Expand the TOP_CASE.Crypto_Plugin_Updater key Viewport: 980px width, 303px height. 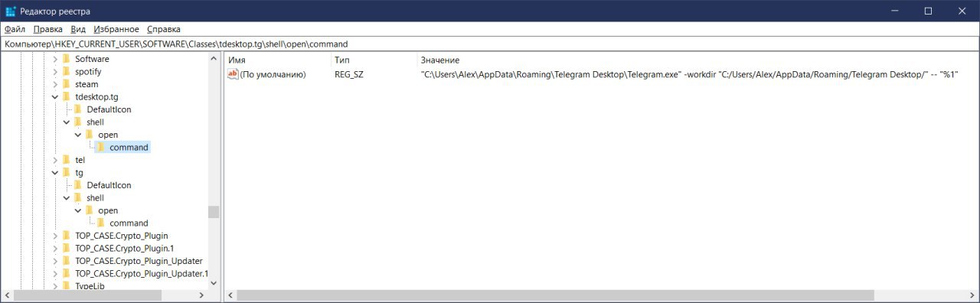tap(54, 261)
